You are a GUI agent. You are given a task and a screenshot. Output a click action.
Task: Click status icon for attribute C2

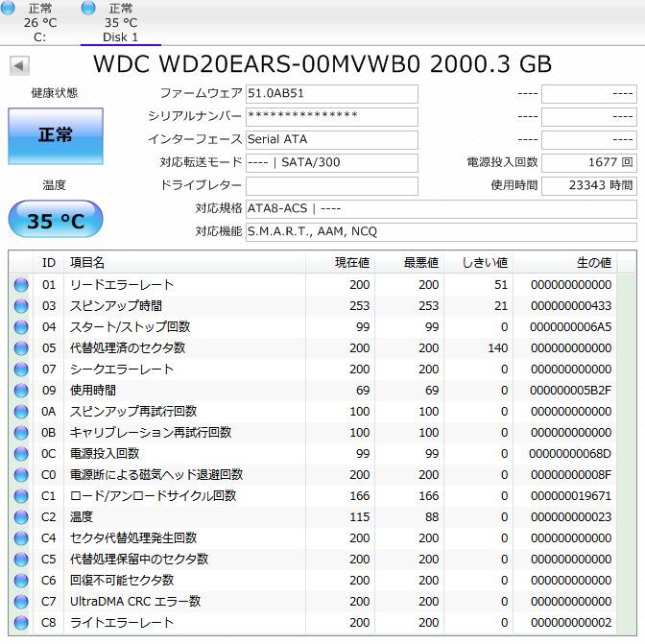(21, 517)
